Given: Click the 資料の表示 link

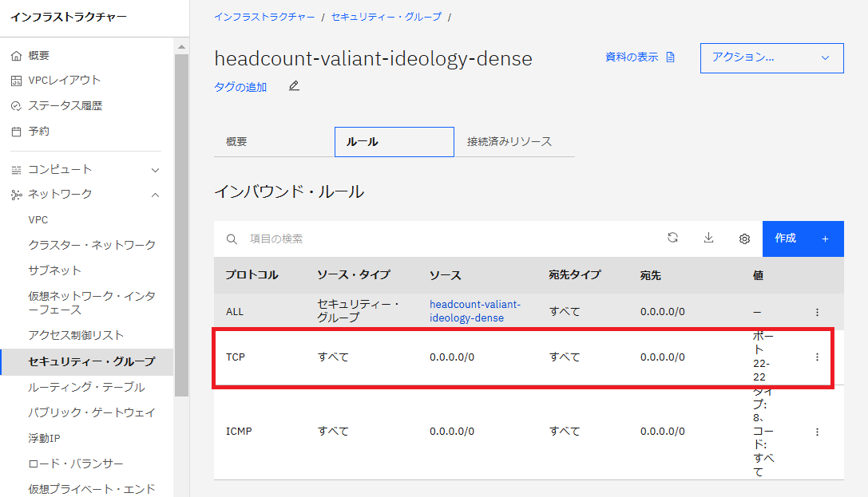Looking at the screenshot, I should point(632,57).
